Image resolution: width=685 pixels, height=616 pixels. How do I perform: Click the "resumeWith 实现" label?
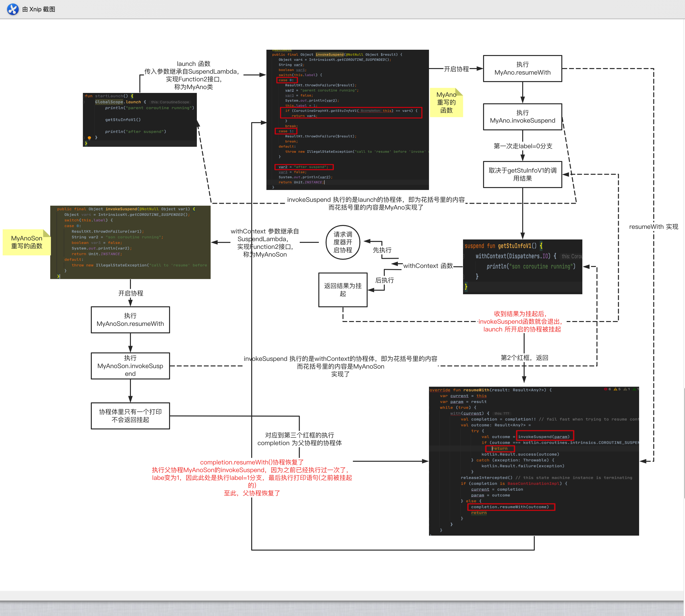(654, 226)
